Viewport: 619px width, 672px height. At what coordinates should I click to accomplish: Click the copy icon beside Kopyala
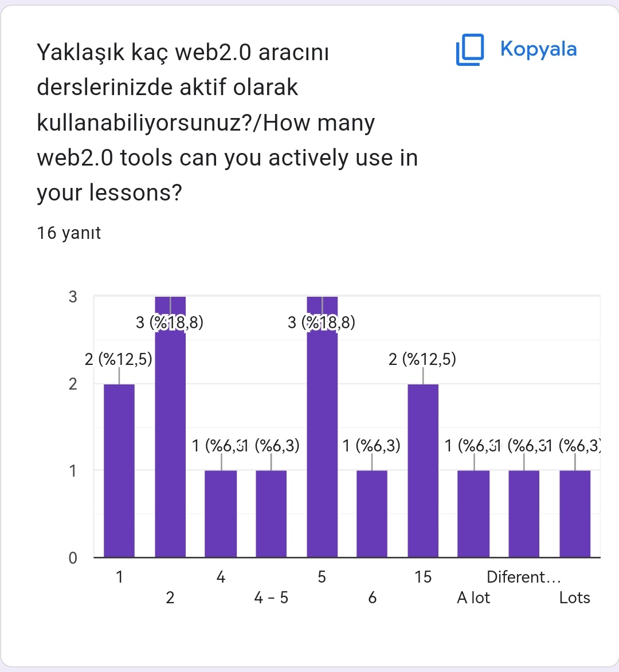[x=470, y=50]
